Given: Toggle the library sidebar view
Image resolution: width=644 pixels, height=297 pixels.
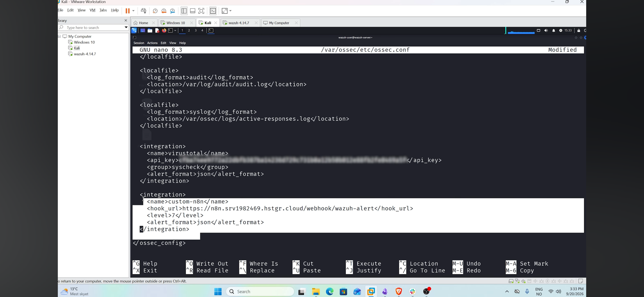Looking at the screenshot, I should pyautogui.click(x=184, y=11).
